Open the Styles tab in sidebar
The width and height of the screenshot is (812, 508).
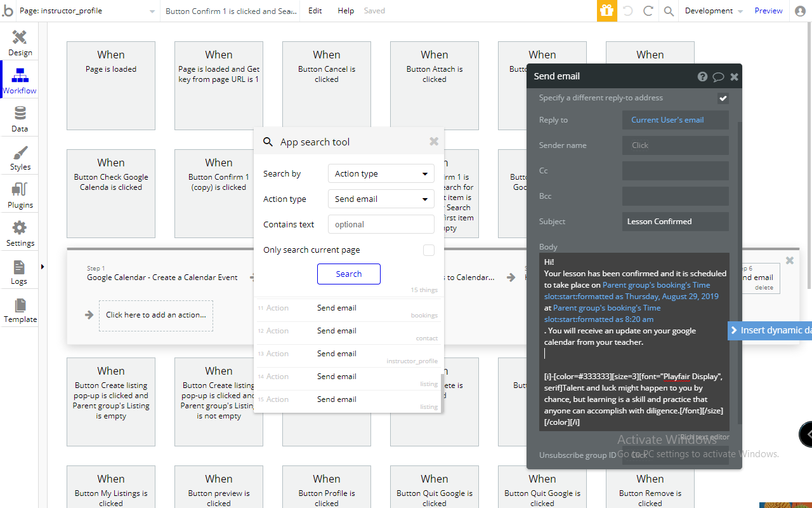pos(20,157)
